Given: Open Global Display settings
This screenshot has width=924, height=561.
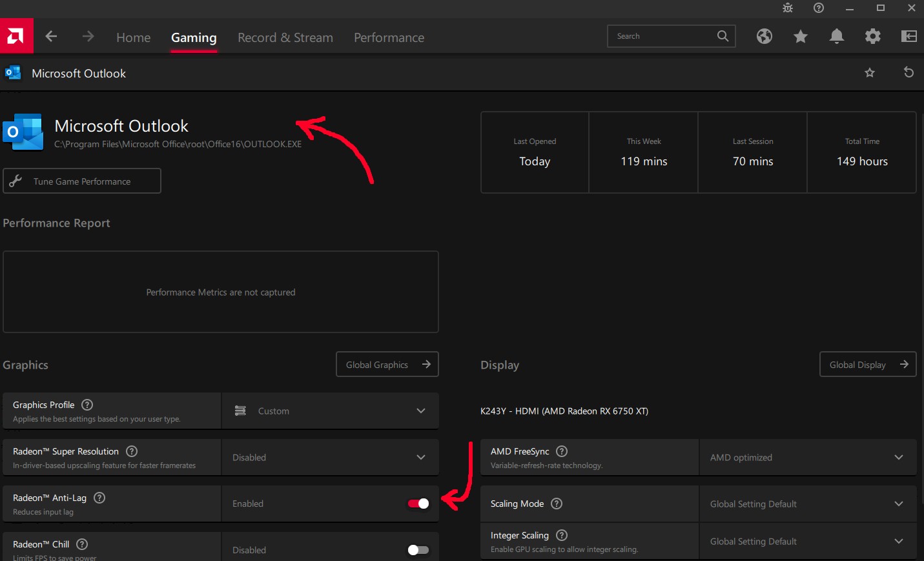Looking at the screenshot, I should click(x=868, y=364).
